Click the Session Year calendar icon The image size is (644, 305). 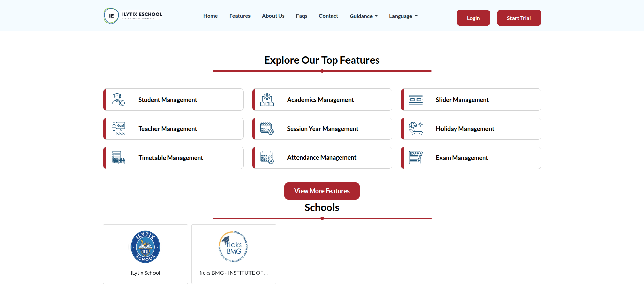[267, 129]
